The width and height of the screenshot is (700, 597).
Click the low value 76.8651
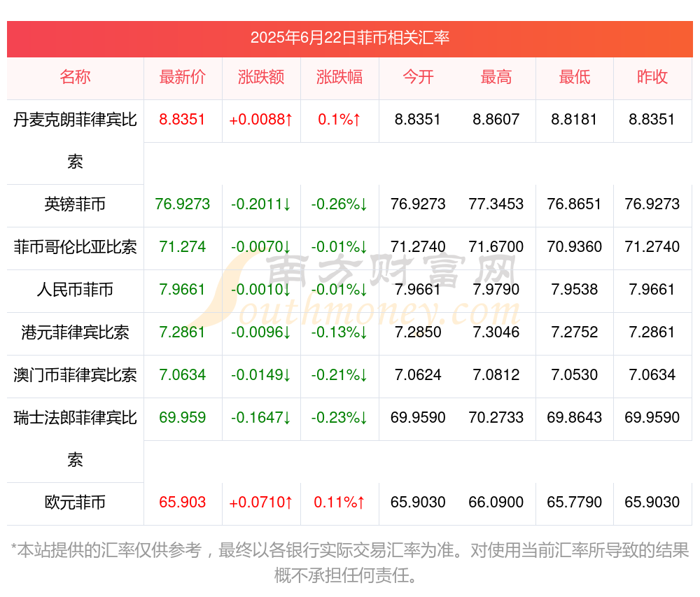pyautogui.click(x=575, y=204)
